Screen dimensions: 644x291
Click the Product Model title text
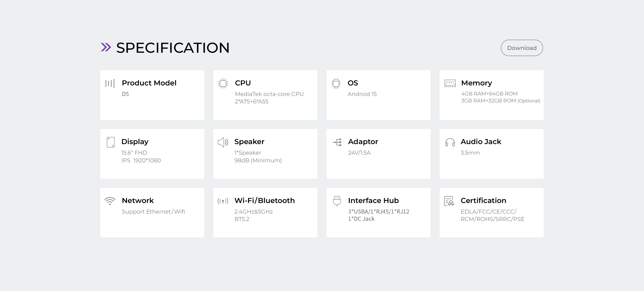[149, 83]
